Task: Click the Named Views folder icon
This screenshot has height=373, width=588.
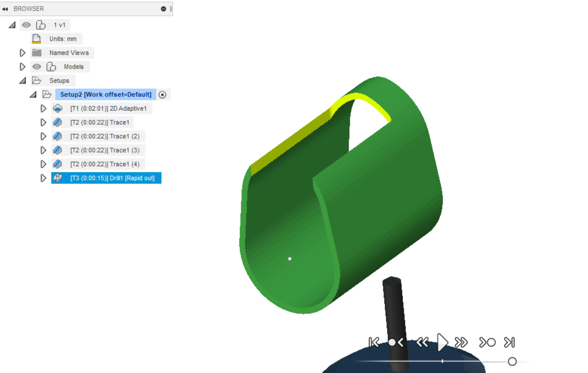Action: 37,53
